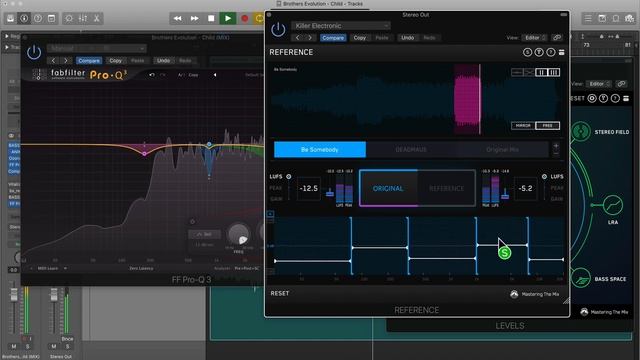Click the pink loop region in waveform
The height and width of the screenshot is (360, 640).
pos(467,99)
